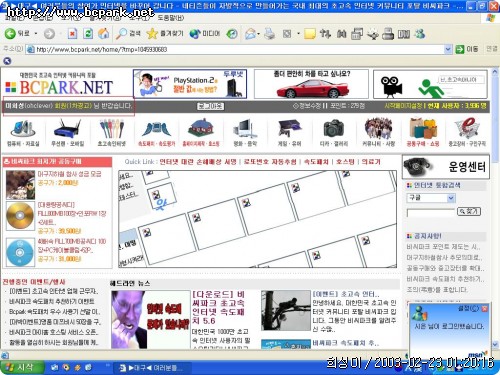Click the Mail envelope icon
Screen dimensions: 500x375
pyautogui.click(x=250, y=34)
